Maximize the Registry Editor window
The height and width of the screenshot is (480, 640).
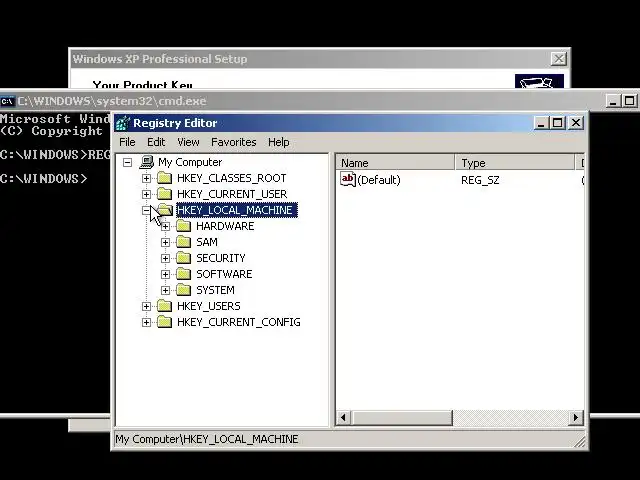point(558,123)
